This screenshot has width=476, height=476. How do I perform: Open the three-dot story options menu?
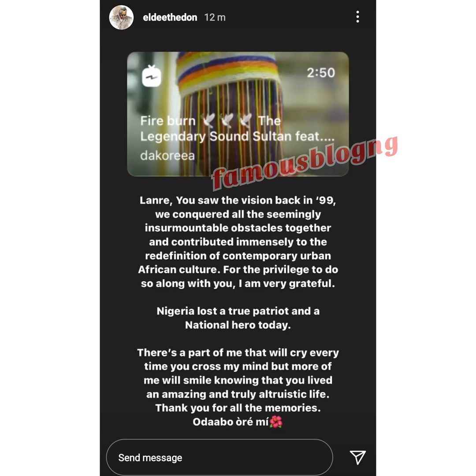pyautogui.click(x=357, y=17)
